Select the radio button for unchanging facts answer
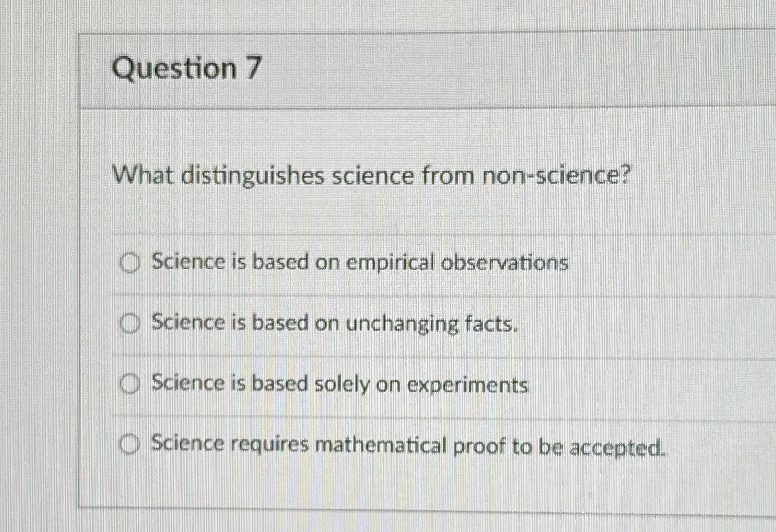 130,324
